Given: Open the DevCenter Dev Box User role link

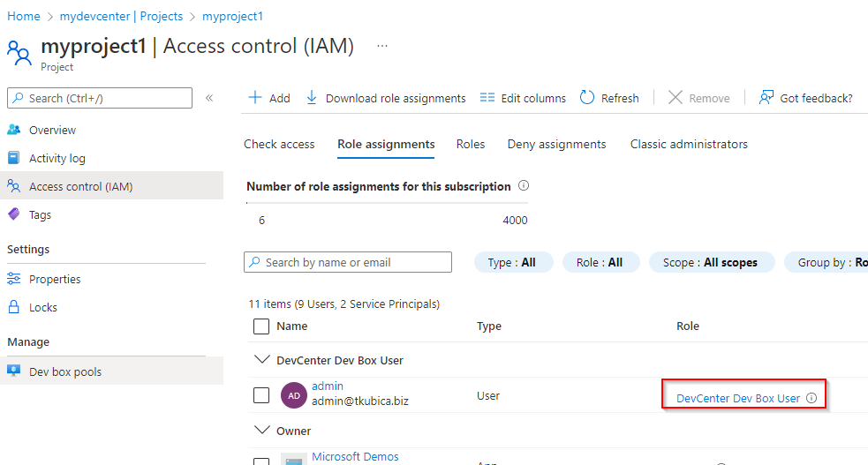Looking at the screenshot, I should point(738,398).
